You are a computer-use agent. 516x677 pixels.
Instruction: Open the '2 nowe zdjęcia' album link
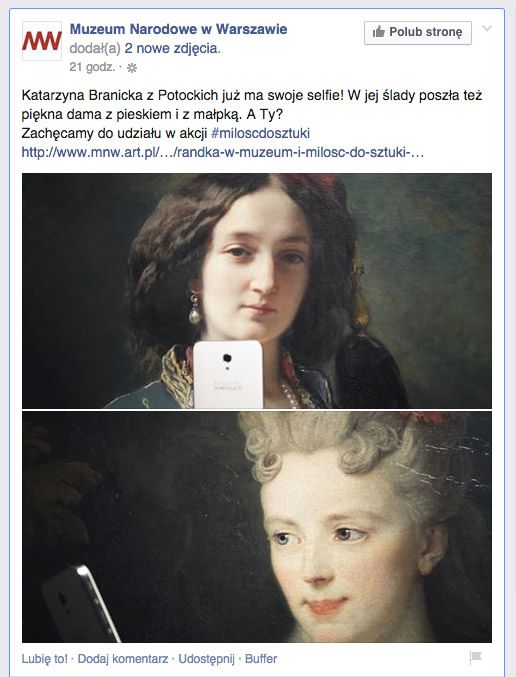tap(172, 48)
